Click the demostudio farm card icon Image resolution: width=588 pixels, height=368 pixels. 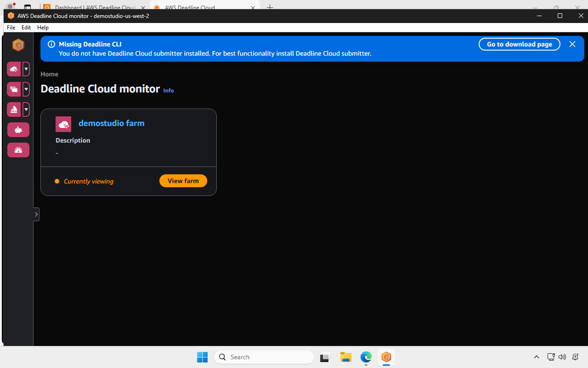63,124
